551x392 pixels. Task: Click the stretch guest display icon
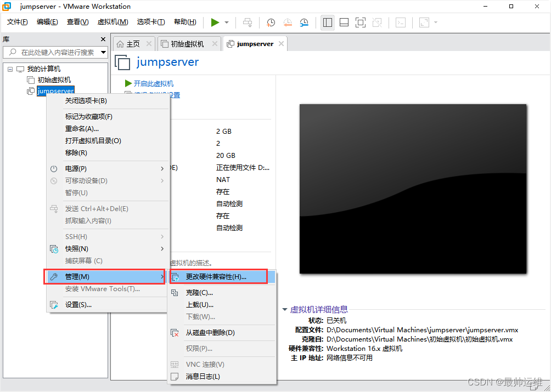(x=424, y=22)
